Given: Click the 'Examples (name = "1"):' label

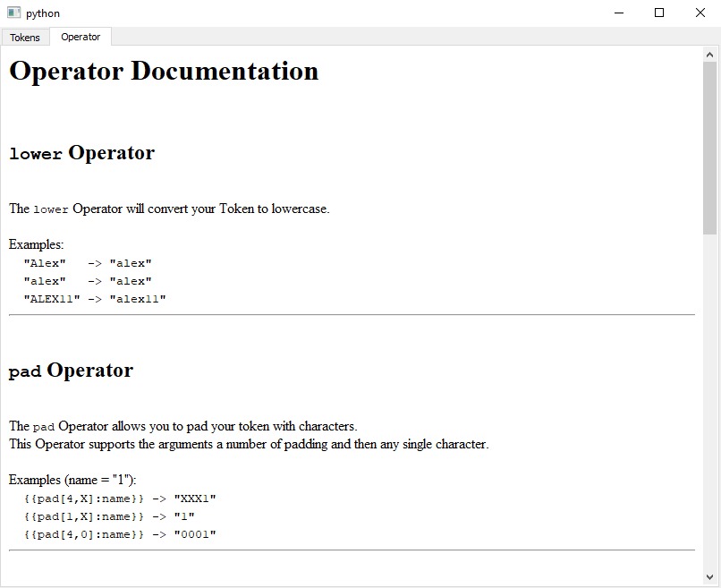Looking at the screenshot, I should coord(72,480).
